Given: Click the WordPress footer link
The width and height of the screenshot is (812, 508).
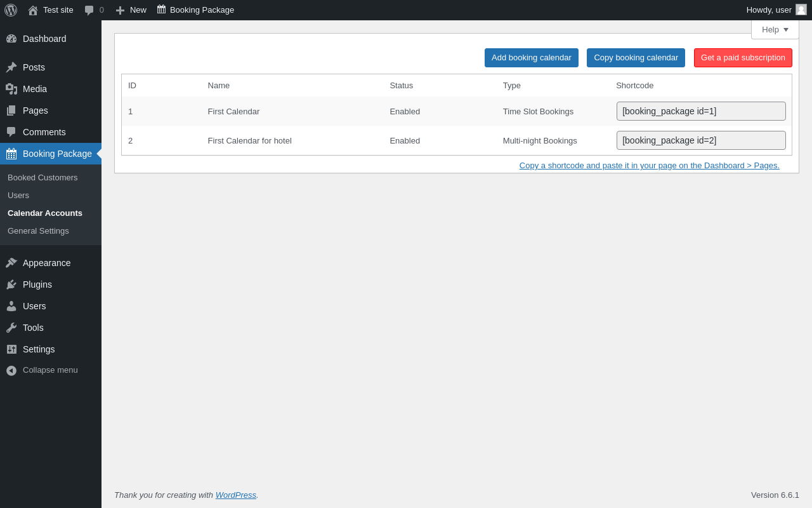Looking at the screenshot, I should [235, 495].
